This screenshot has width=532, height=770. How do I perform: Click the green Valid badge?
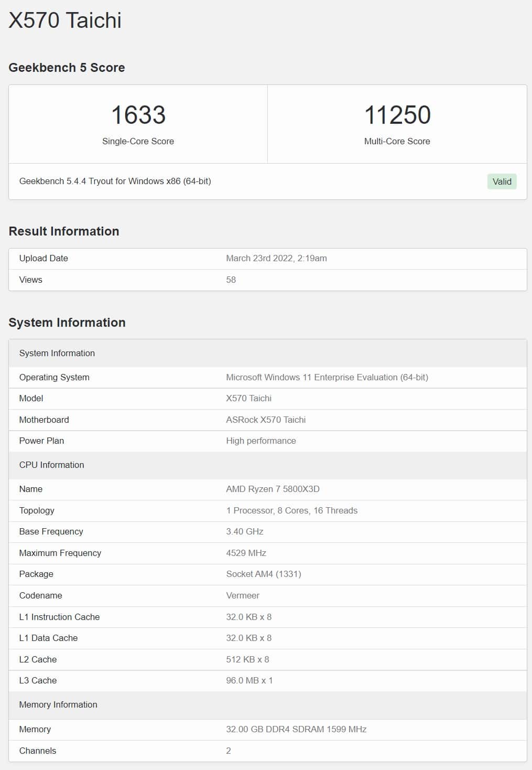(x=502, y=181)
